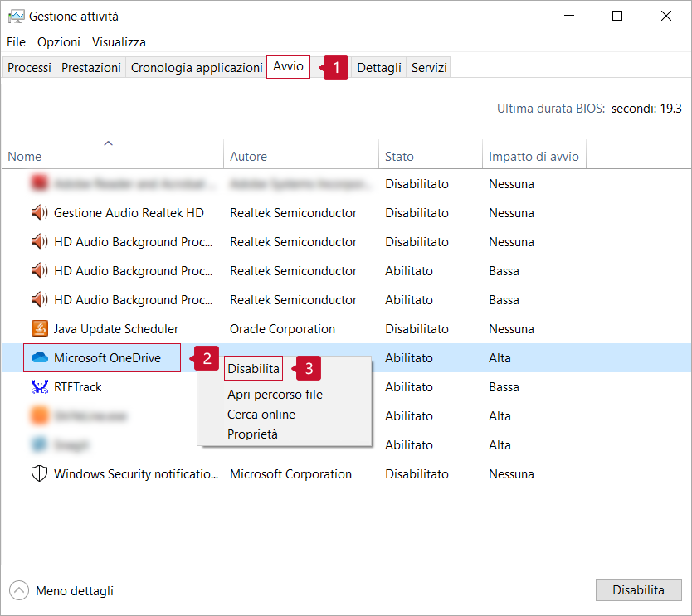Click the Task Manager app icon in title bar
The image size is (692, 616).
[x=16, y=16]
